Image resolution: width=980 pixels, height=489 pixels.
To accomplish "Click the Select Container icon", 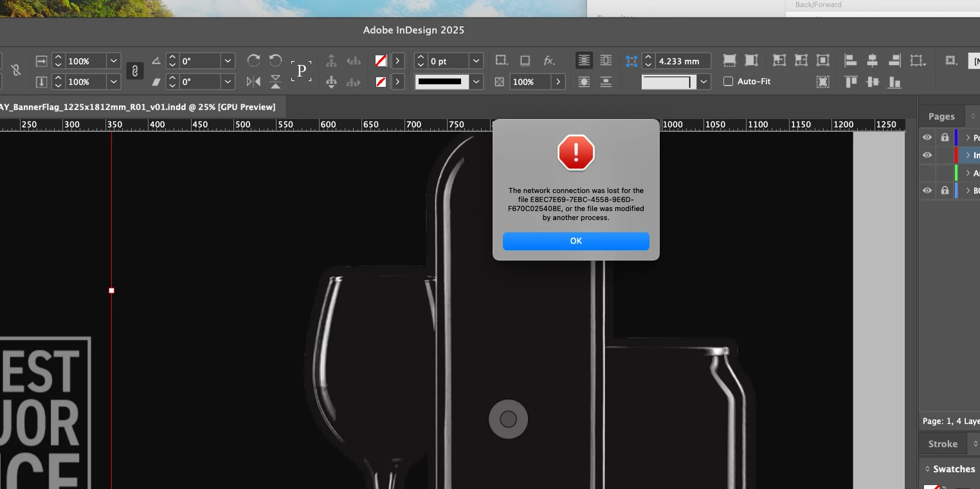I will pyautogui.click(x=331, y=61).
